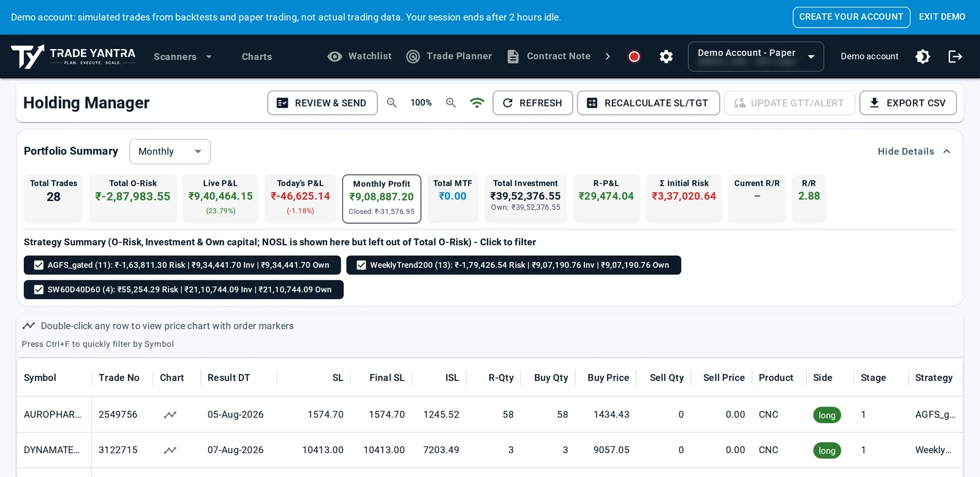Click the REFRESH button

pos(533,103)
